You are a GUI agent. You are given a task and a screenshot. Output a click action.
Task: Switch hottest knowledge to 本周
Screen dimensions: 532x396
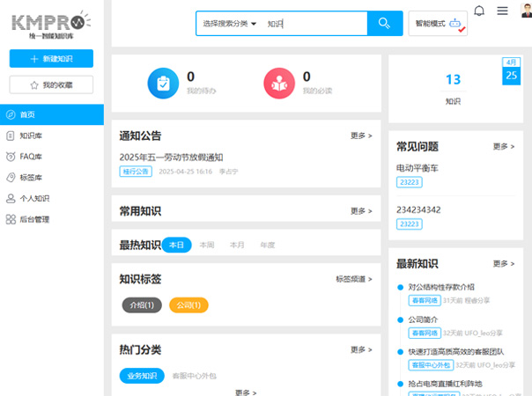coord(207,245)
